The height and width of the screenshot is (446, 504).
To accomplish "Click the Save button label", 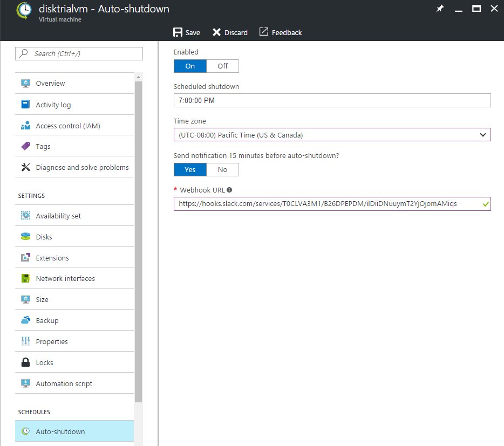I will pyautogui.click(x=193, y=32).
